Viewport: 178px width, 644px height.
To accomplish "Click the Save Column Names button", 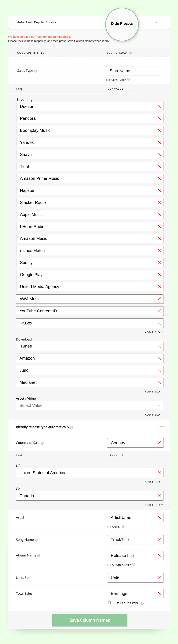I will point(90,620).
